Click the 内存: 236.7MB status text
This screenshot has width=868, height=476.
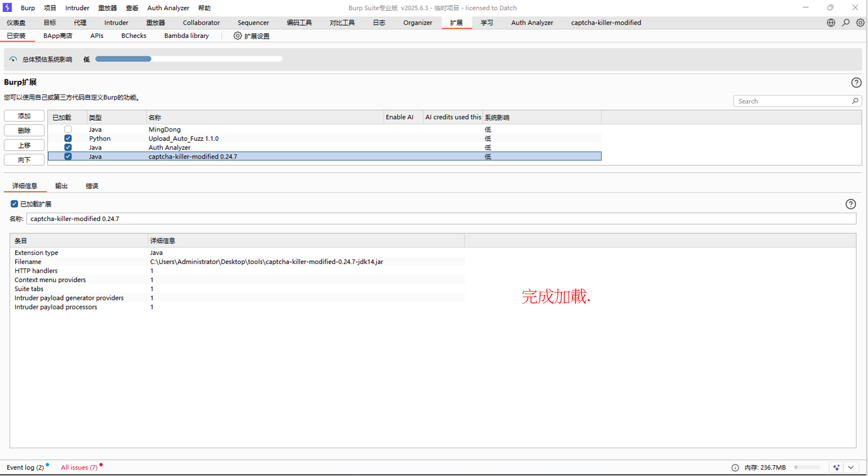pos(765,468)
